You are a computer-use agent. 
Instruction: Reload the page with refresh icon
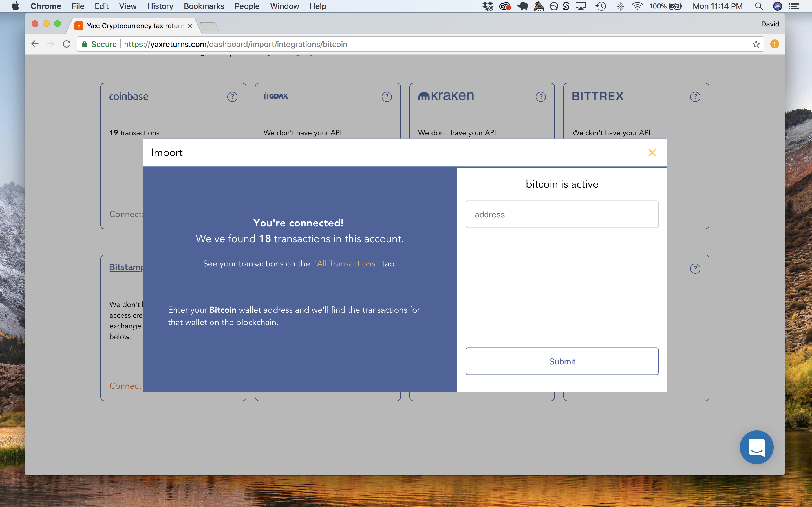pyautogui.click(x=67, y=44)
